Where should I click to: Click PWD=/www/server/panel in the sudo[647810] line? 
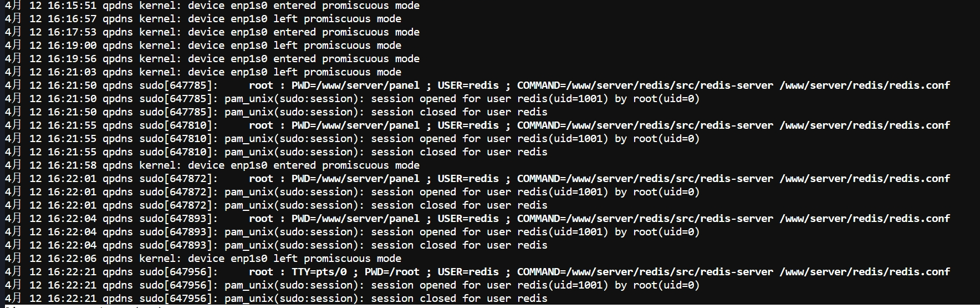point(355,125)
